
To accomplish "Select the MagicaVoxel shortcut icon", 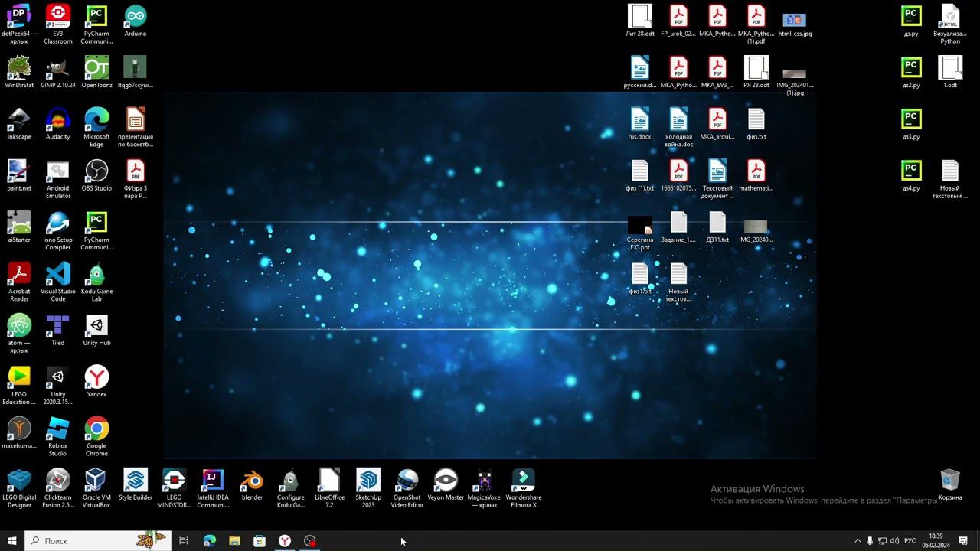I will (x=485, y=487).
